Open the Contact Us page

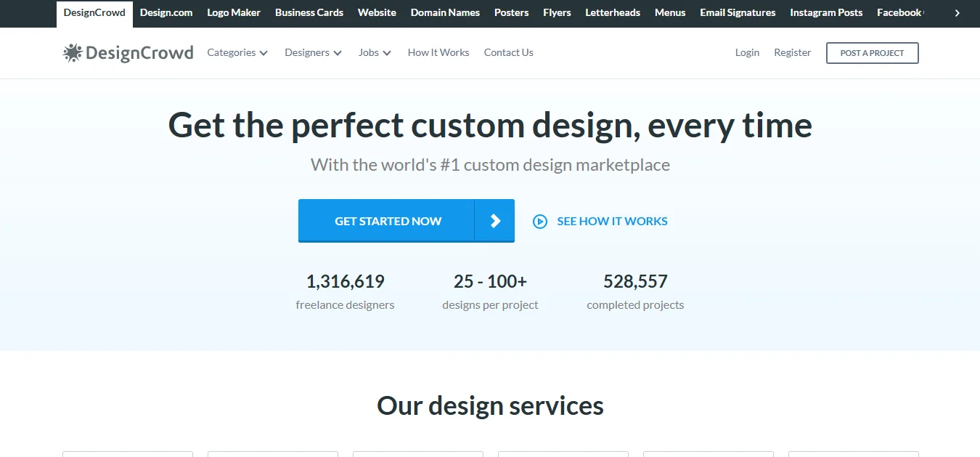point(508,52)
